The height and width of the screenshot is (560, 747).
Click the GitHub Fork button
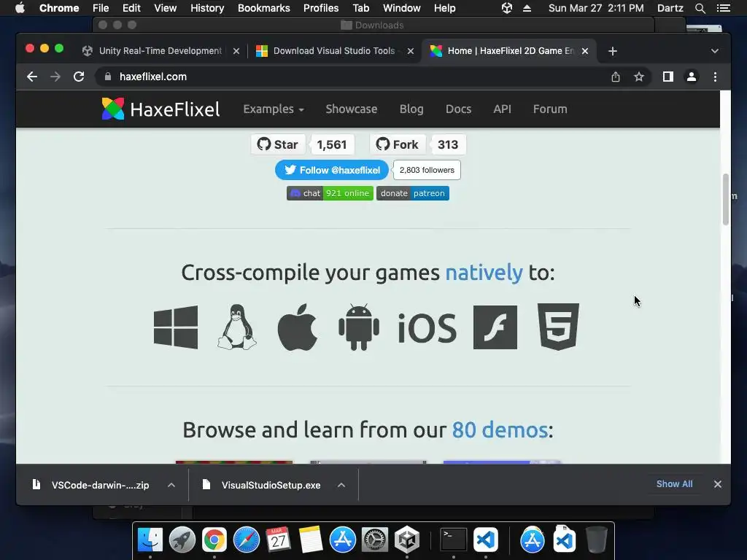pos(398,144)
